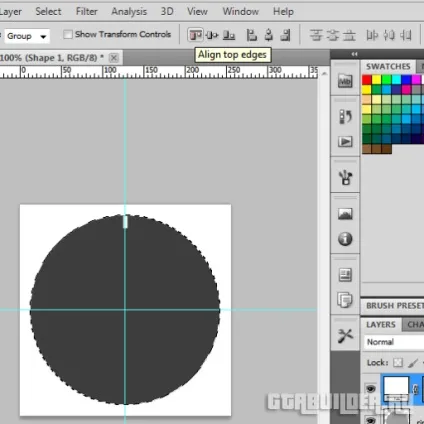Toggle Lock transparent pixels

[x=398, y=362]
